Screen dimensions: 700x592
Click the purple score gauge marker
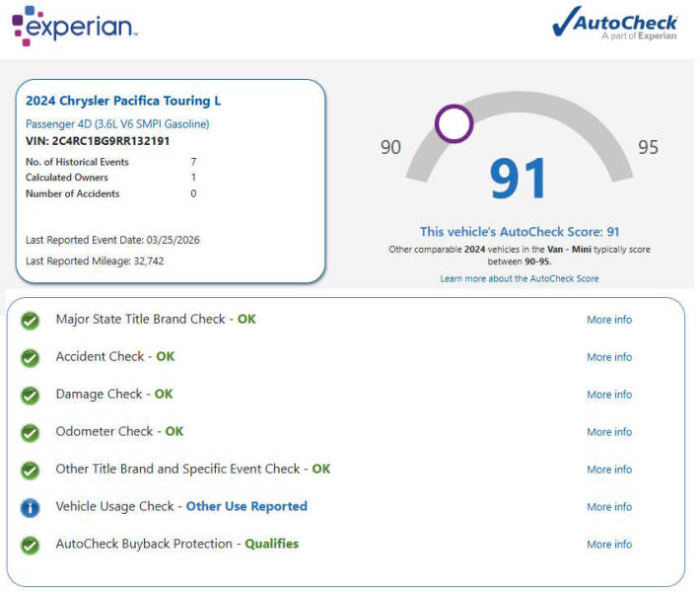coord(455,123)
